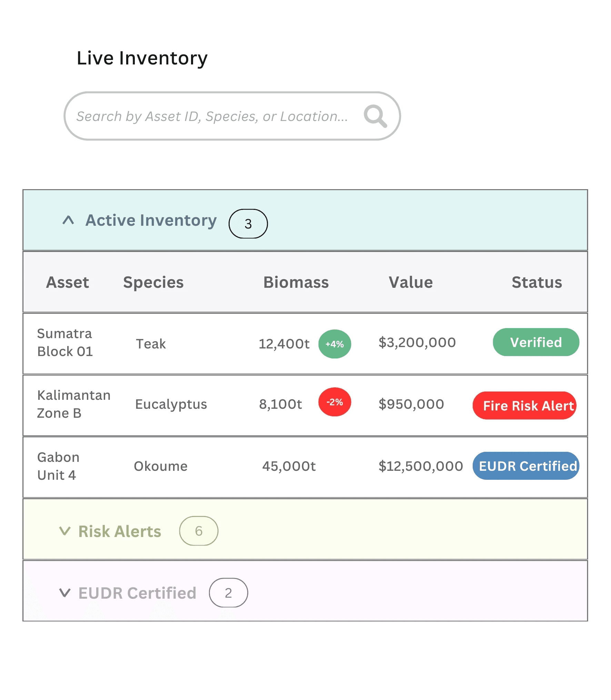Click the collapse chevron on Active Inventory
The width and height of the screenshot is (611, 700).
[x=68, y=221]
